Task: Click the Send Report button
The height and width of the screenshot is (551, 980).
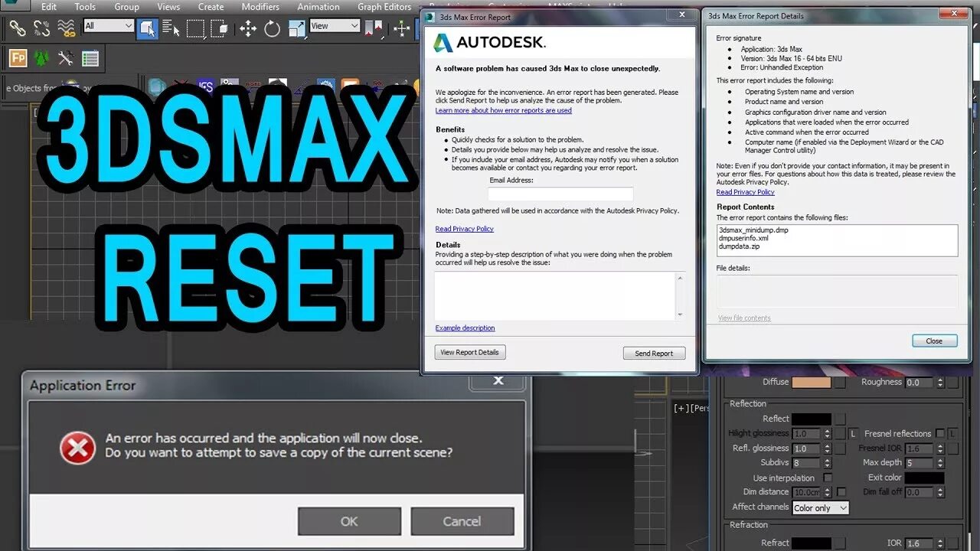Action: point(654,353)
